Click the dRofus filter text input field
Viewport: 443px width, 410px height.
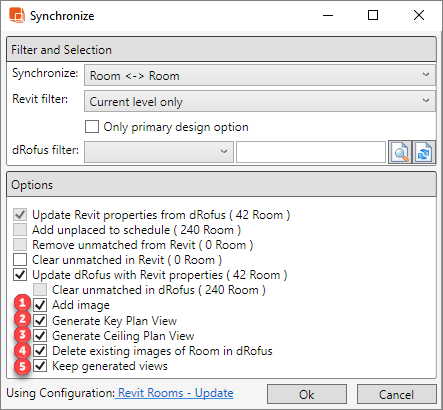point(311,152)
